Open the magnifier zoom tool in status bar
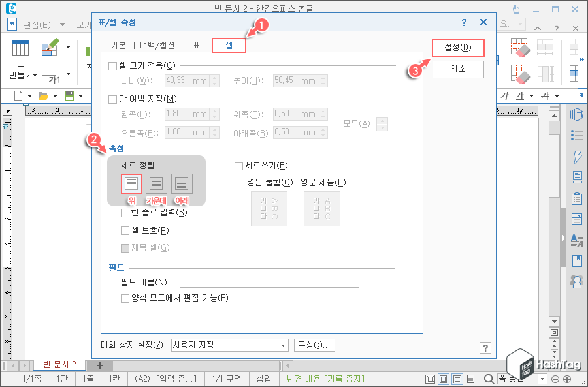Image resolution: width=588 pixels, height=387 pixels. [x=489, y=379]
